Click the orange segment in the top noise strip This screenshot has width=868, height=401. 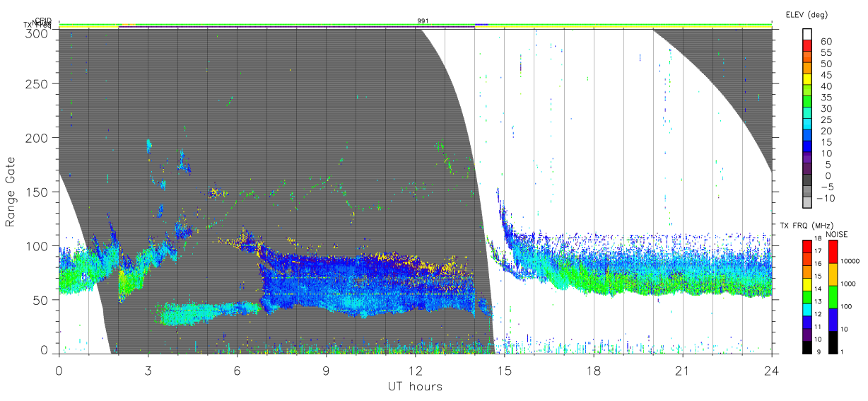pos(128,25)
